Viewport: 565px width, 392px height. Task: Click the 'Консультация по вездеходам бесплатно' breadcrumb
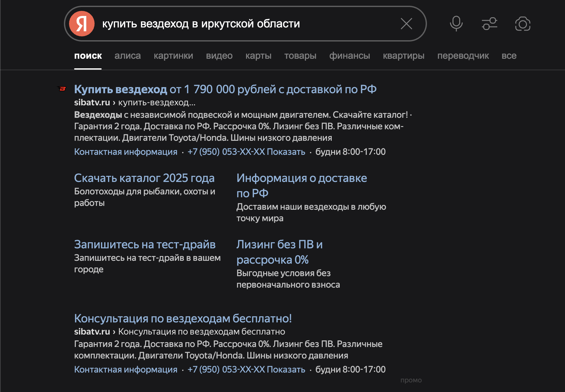[x=202, y=332]
